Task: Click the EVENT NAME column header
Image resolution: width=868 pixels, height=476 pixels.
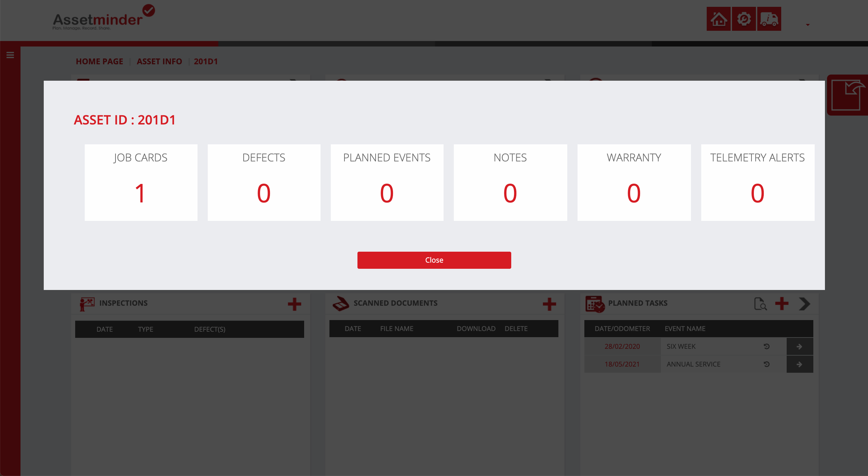Action: [x=685, y=329]
